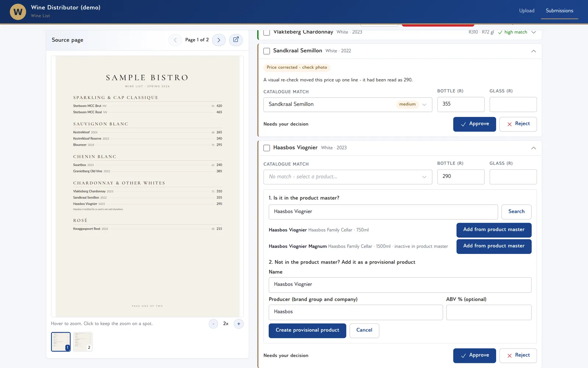This screenshot has height=368, width=588.
Task: Click the product master search field
Action: pos(383,212)
